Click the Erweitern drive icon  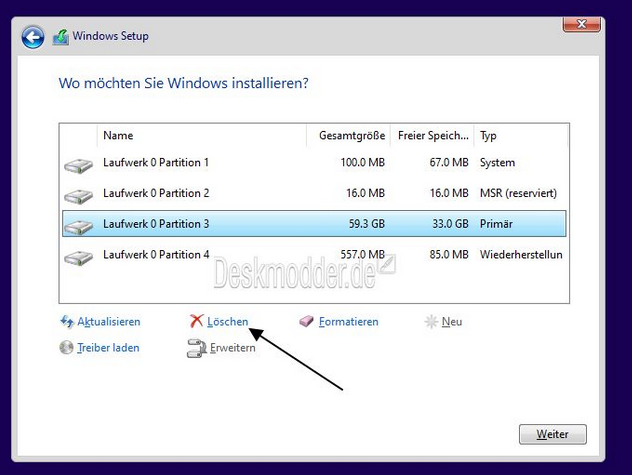(x=197, y=348)
